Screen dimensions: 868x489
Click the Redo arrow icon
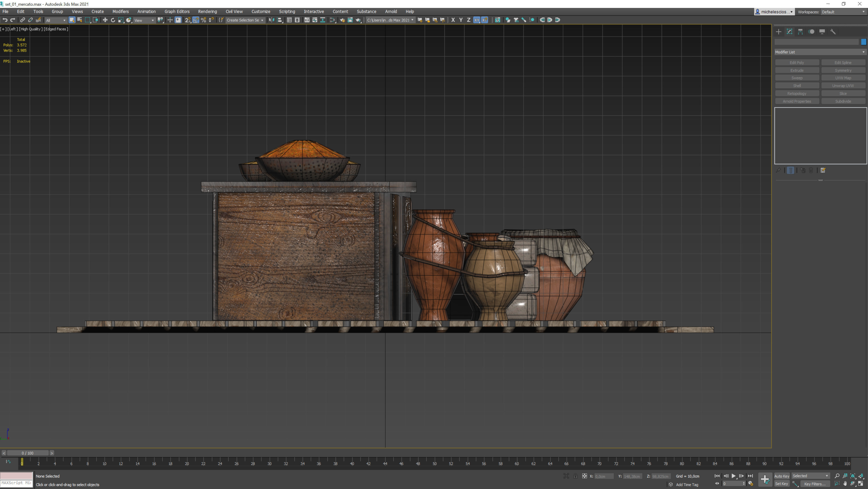(x=13, y=20)
